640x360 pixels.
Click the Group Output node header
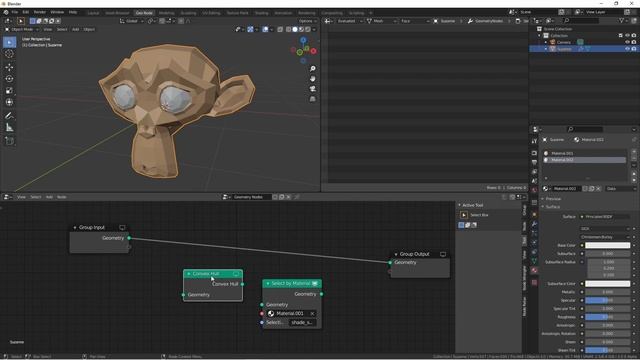point(420,254)
